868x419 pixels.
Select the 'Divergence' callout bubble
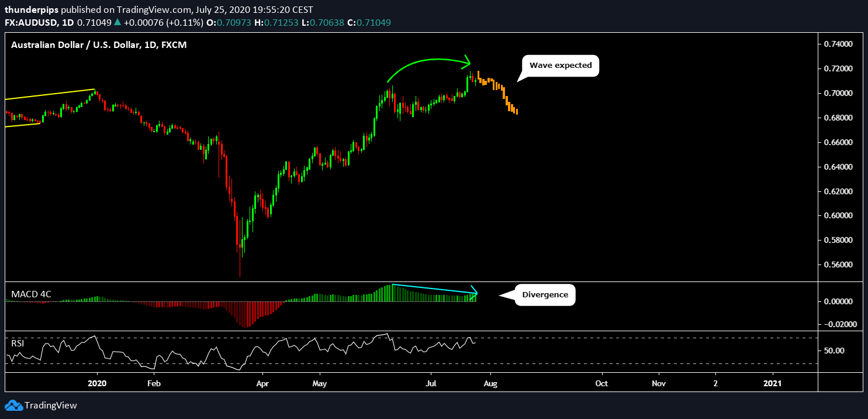[x=545, y=295]
